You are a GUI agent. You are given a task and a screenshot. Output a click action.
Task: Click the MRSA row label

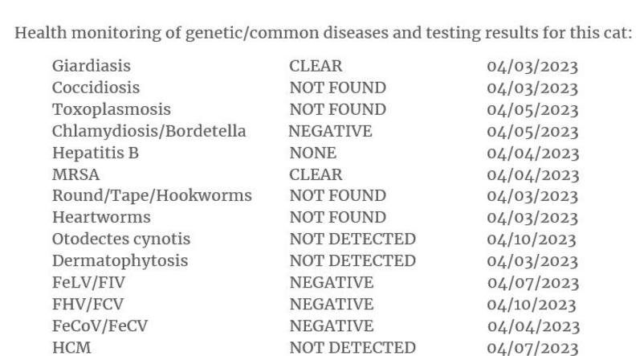(x=75, y=174)
